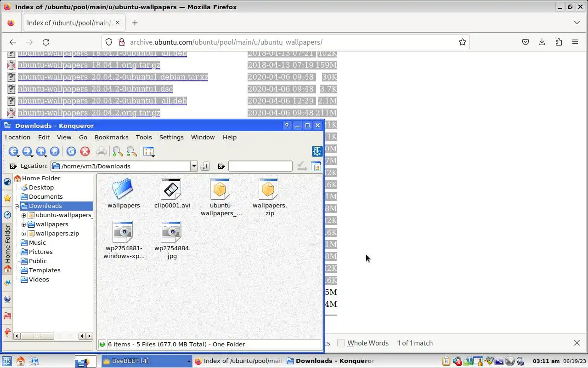Expand the wallpapers folder tree node

coord(24,224)
